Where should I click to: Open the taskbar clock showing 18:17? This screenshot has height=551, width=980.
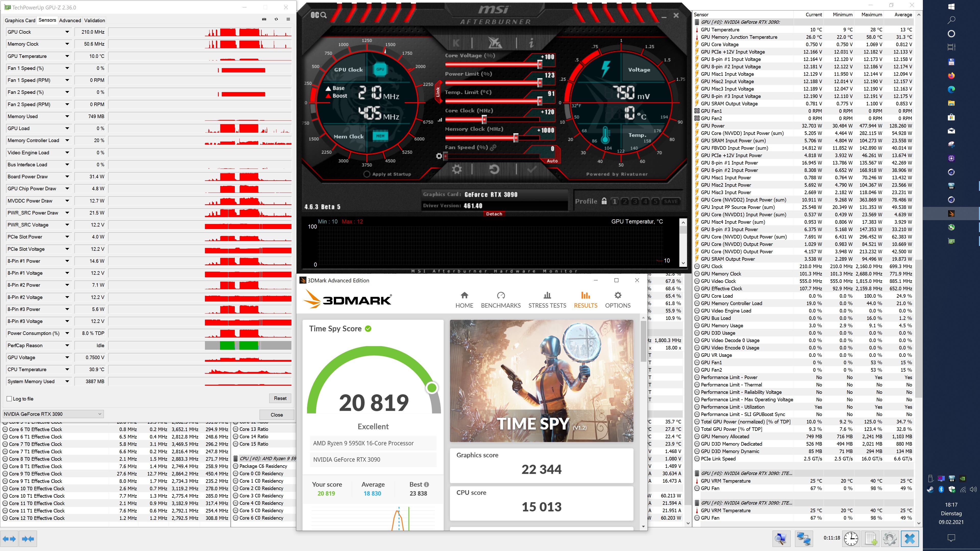(x=951, y=505)
